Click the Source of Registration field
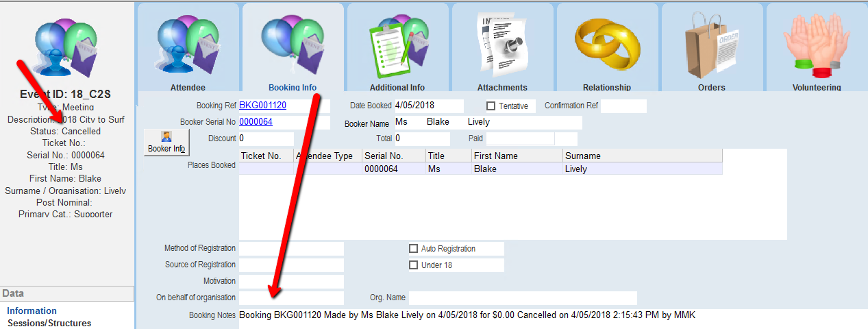Screen dimensions: 868x329 click(290, 265)
